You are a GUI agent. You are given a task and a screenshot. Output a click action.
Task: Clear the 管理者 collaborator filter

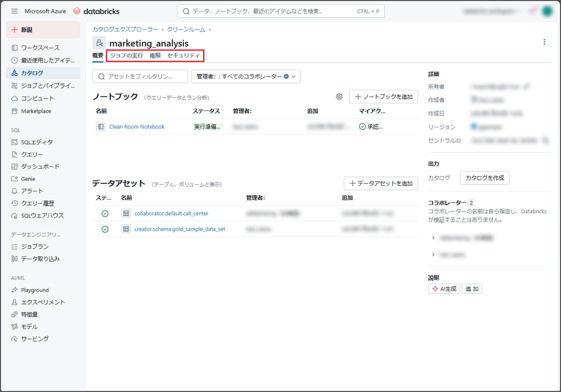click(x=286, y=76)
